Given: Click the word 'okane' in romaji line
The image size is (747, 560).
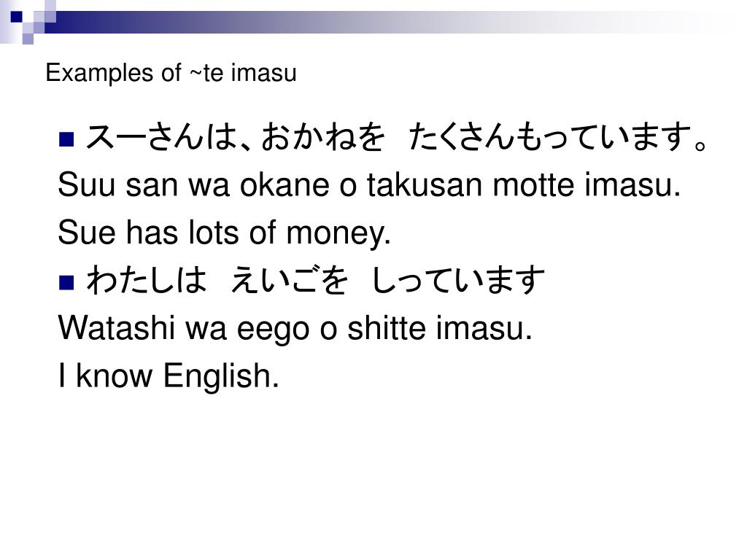Looking at the screenshot, I should (285, 184).
